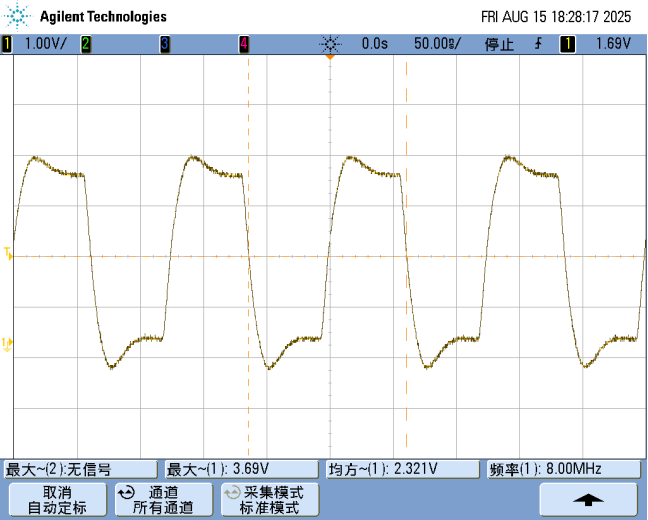This screenshot has width=648, height=520.
Task: Select the blue channel 3 indicator
Action: point(165,44)
